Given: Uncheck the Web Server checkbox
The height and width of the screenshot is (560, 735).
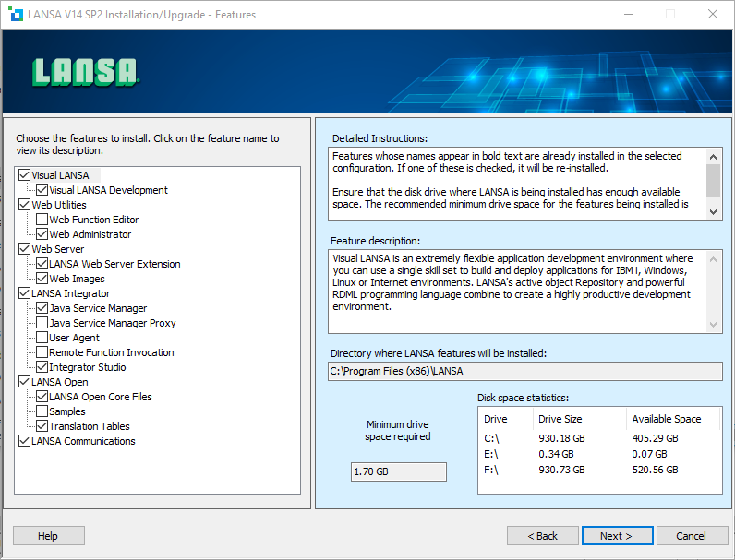Looking at the screenshot, I should coord(24,248).
